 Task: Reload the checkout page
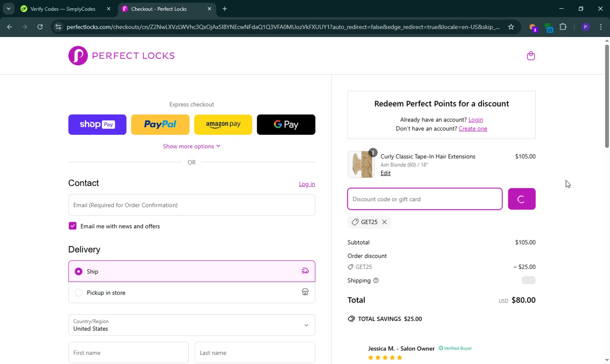click(40, 27)
